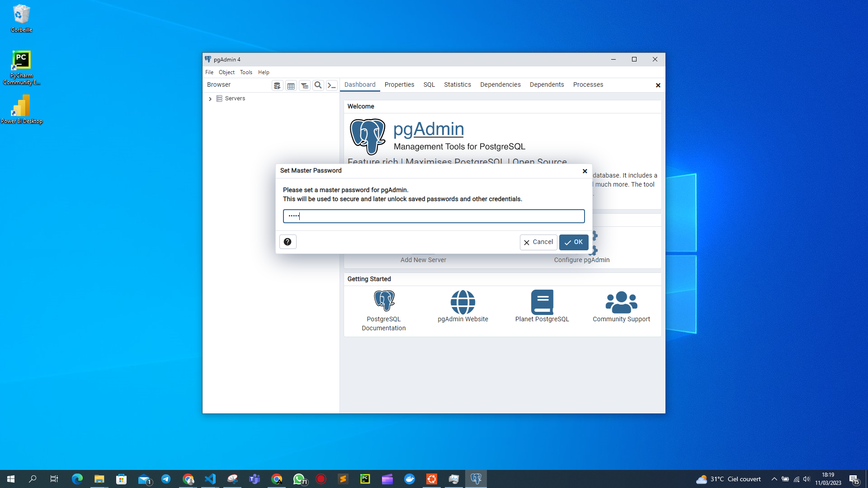Open the PSQL Tool terminal icon
Image resolution: width=868 pixels, height=488 pixels.
click(332, 85)
